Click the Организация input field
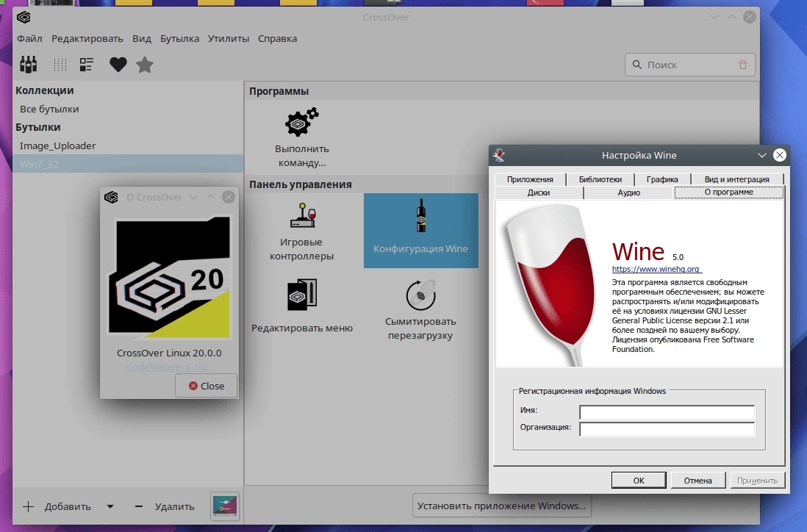Screen dimensions: 807x532 667,429
